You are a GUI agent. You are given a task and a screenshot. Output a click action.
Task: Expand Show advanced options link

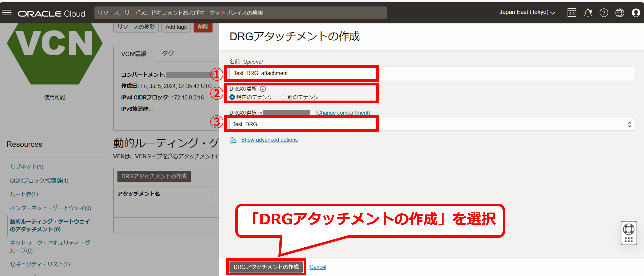269,140
